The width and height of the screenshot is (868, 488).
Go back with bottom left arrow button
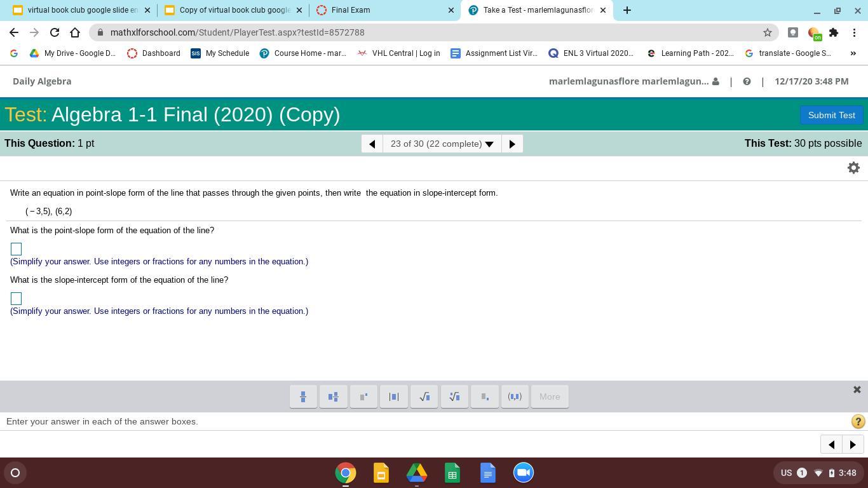coord(832,445)
